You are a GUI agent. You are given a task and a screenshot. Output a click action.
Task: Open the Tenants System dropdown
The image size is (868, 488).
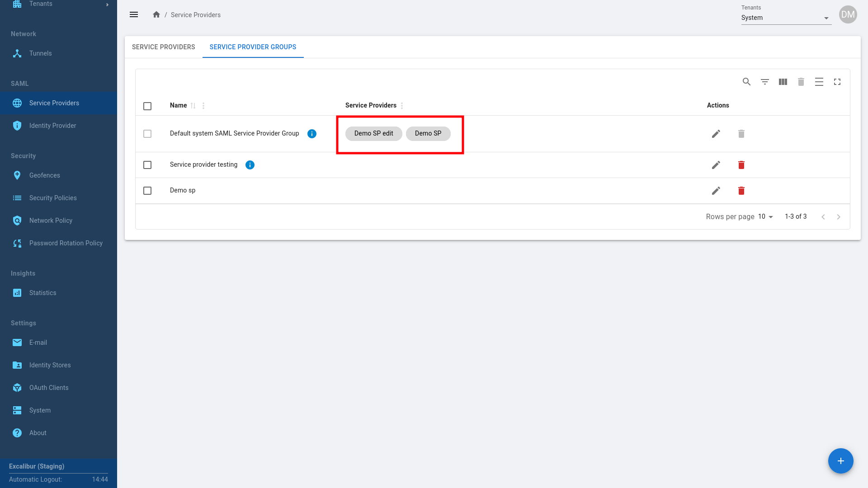786,18
